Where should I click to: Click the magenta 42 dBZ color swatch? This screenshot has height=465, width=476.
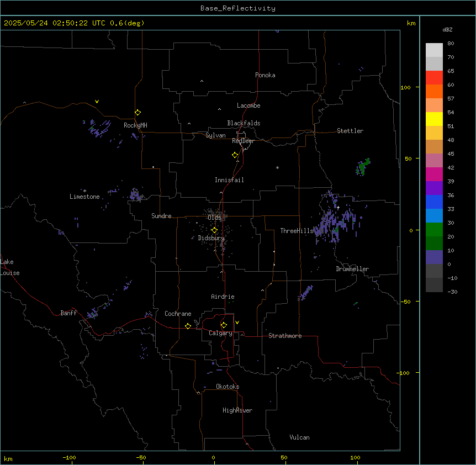434,174
